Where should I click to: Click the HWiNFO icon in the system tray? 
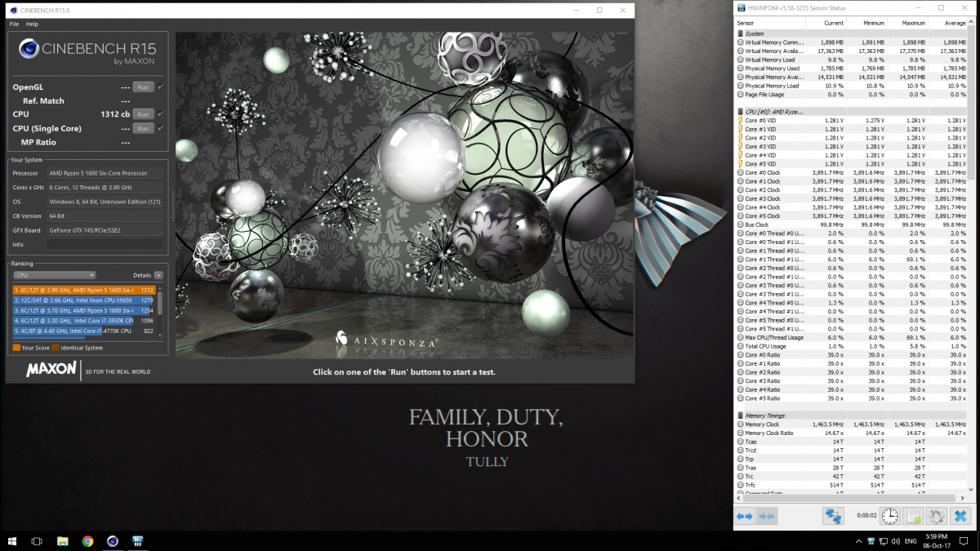click(x=870, y=541)
